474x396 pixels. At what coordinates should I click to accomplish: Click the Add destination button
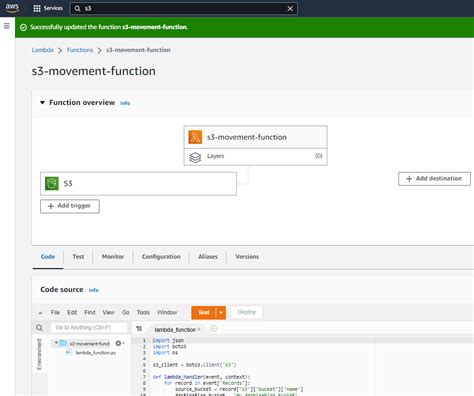[x=434, y=179]
